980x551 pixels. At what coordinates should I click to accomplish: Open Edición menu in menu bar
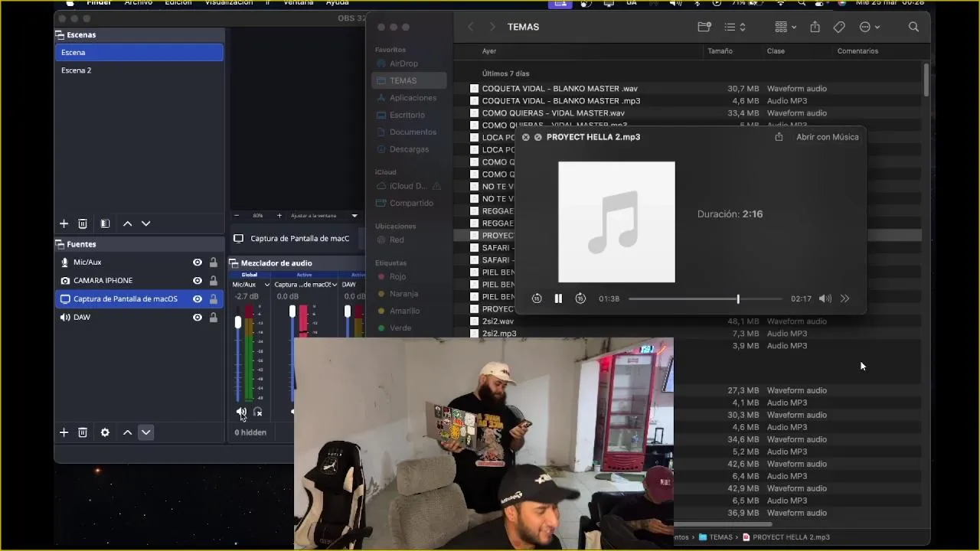point(178,3)
